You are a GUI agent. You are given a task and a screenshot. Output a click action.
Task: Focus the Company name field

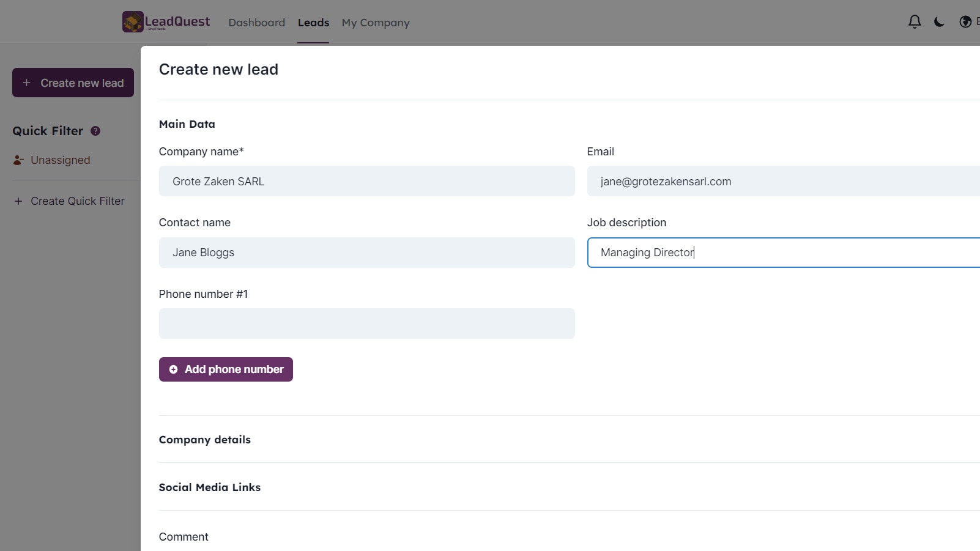(367, 181)
